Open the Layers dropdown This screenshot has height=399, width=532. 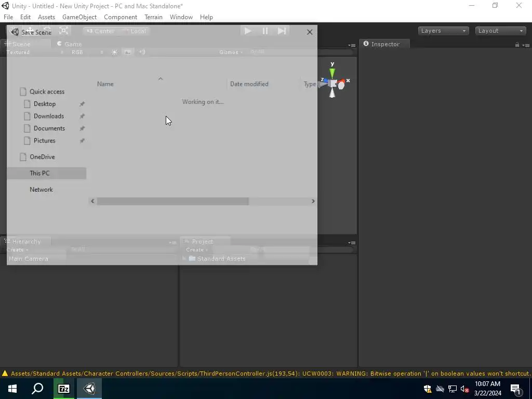pos(444,31)
